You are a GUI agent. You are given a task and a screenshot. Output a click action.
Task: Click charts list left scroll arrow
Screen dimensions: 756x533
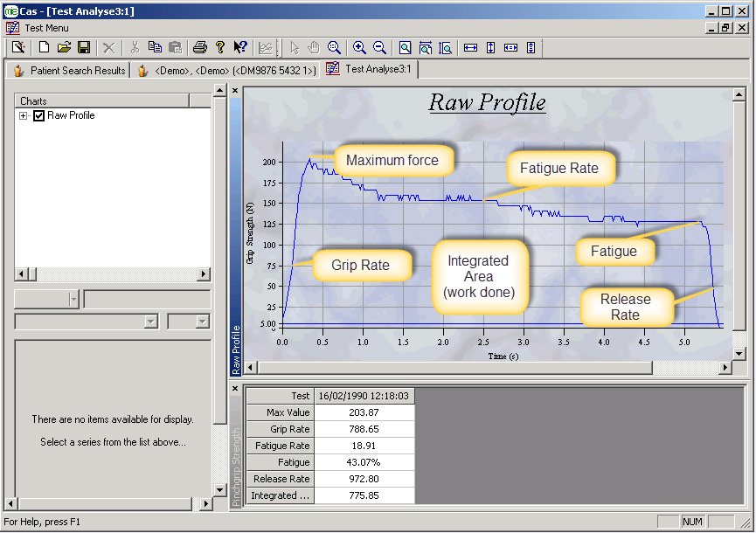tap(21, 273)
